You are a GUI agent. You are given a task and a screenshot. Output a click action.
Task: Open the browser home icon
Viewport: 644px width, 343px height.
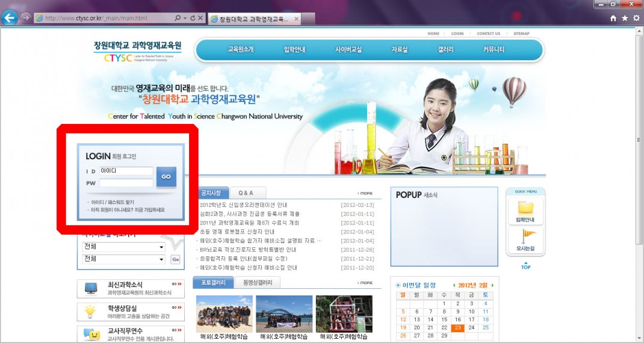(613, 18)
